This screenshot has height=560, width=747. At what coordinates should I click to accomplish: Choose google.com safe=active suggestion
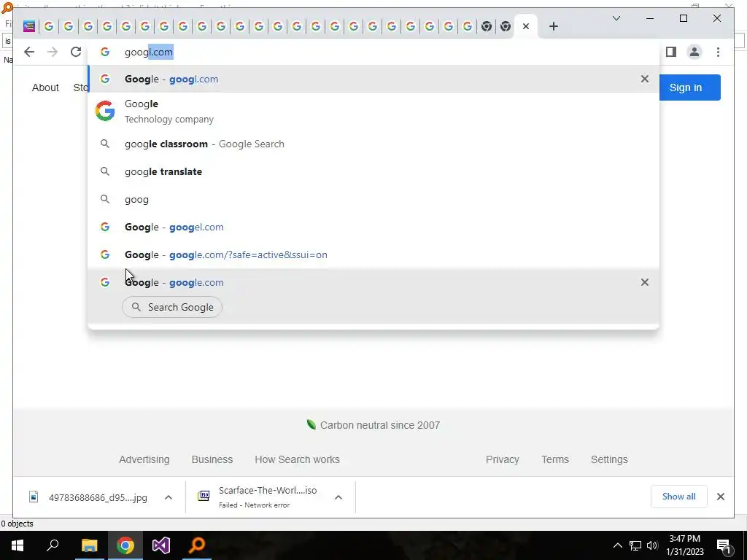(x=373, y=254)
